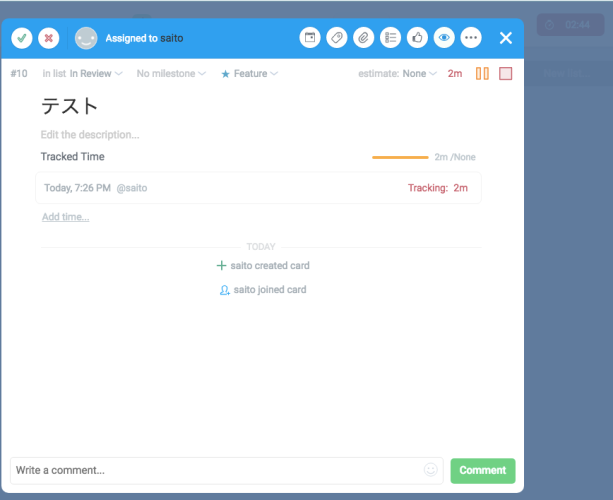Add a checklist via checklist icon
The height and width of the screenshot is (500, 613).
(391, 38)
